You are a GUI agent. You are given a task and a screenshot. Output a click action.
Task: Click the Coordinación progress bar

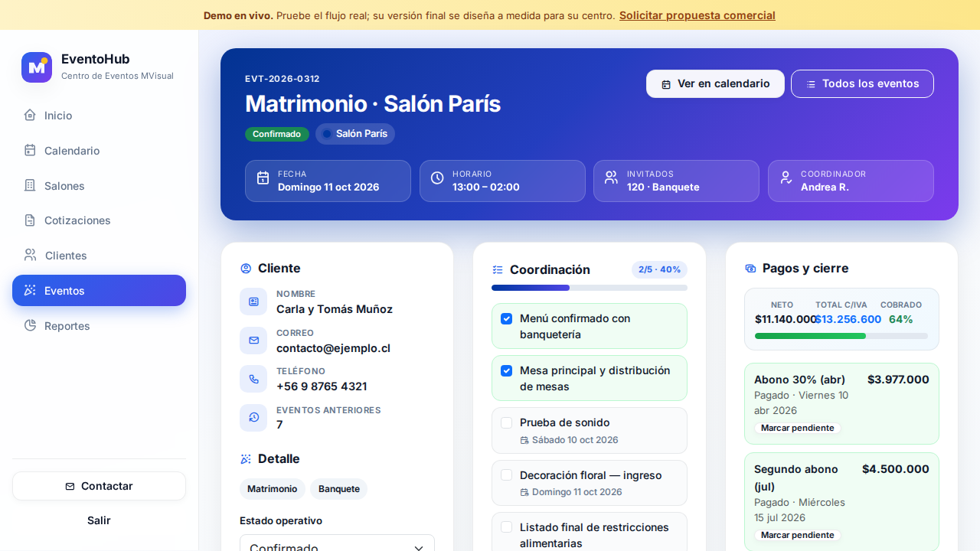(590, 288)
